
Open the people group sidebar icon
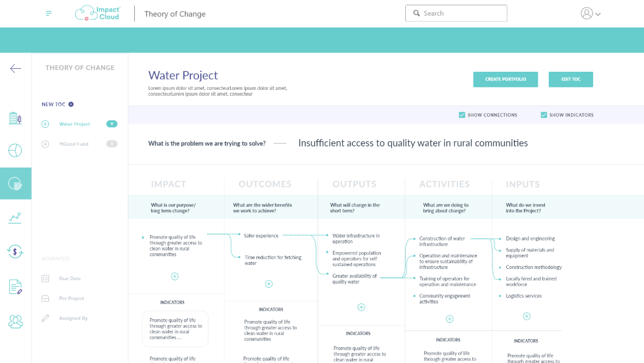15,321
